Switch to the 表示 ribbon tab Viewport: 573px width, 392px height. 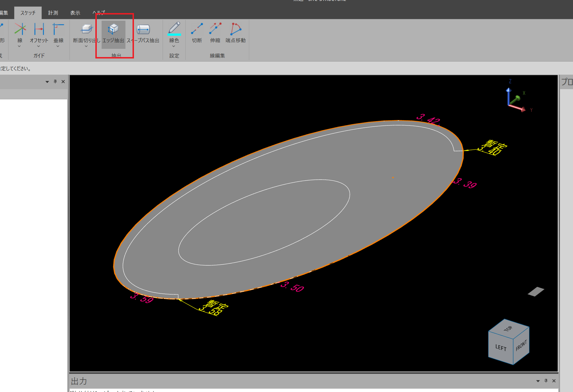(x=75, y=13)
